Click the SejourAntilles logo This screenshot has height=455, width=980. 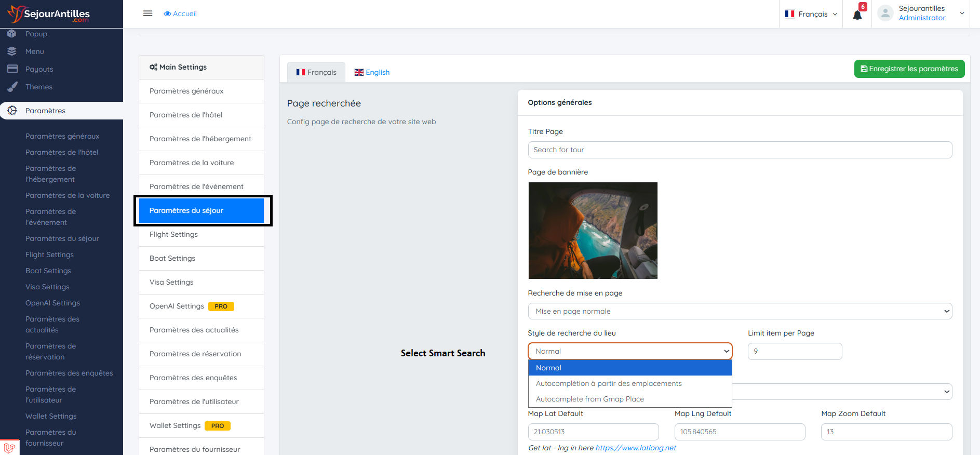49,14
